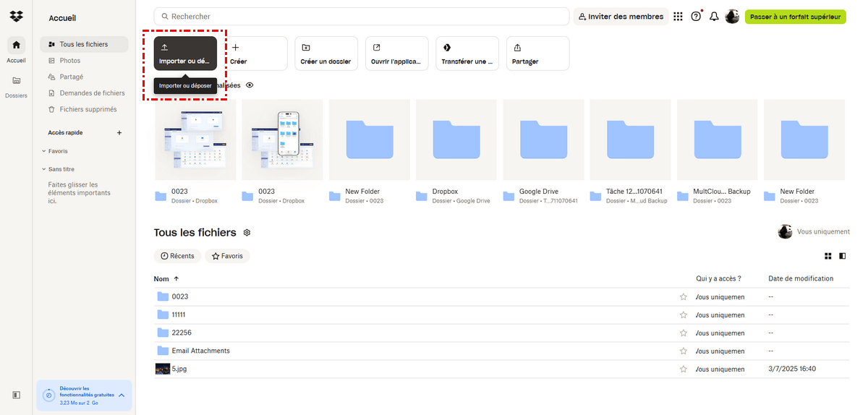Select Tous les fichiers in sidebar
The height and width of the screenshot is (415, 868).
(x=84, y=44)
